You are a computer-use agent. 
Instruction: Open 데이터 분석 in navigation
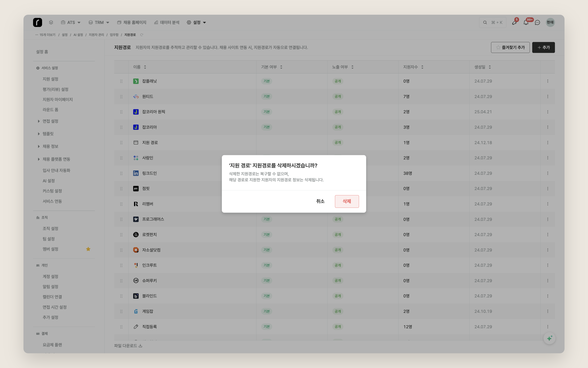coord(167,22)
